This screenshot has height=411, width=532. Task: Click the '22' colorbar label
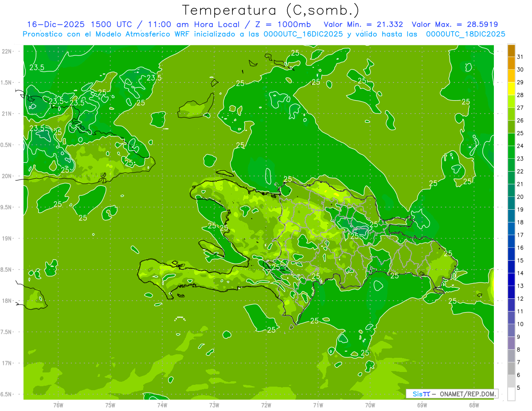click(520, 172)
